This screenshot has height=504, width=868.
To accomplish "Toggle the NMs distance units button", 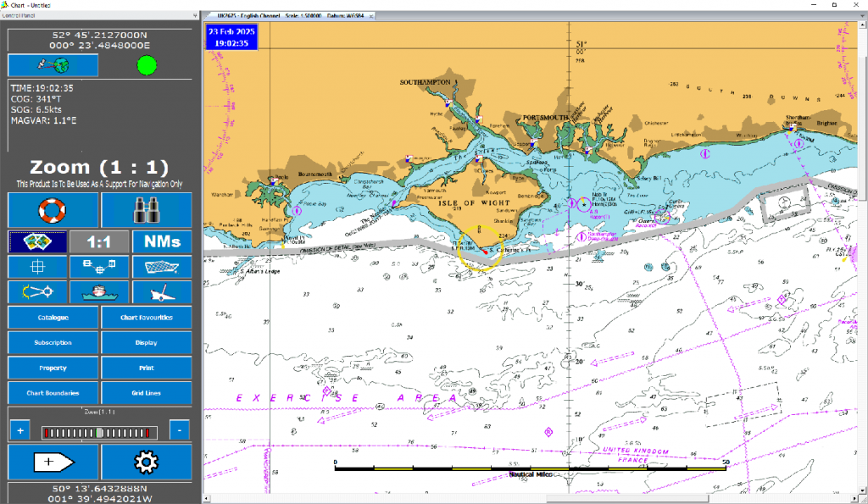I will [162, 241].
